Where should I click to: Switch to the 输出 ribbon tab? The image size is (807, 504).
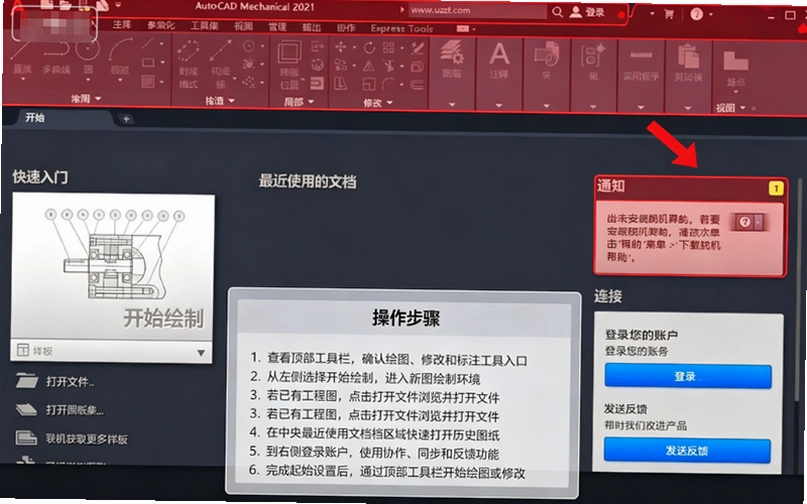coord(311,27)
